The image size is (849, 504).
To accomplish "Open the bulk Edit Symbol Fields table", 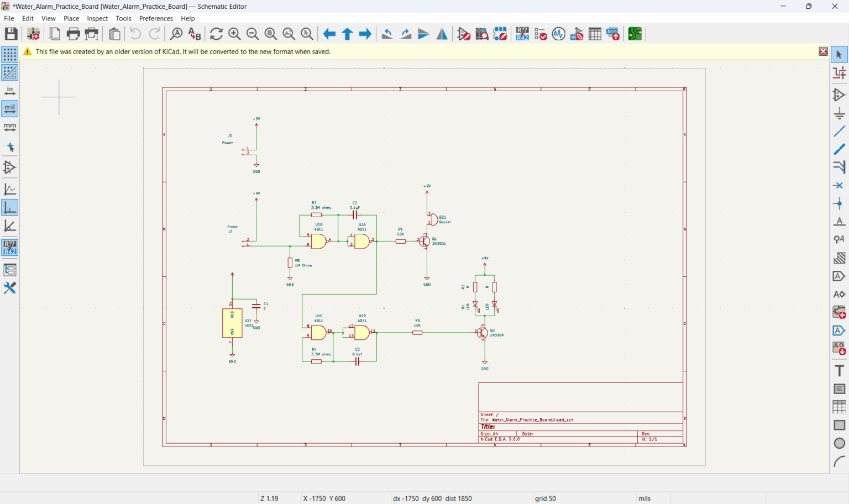I will (x=595, y=34).
